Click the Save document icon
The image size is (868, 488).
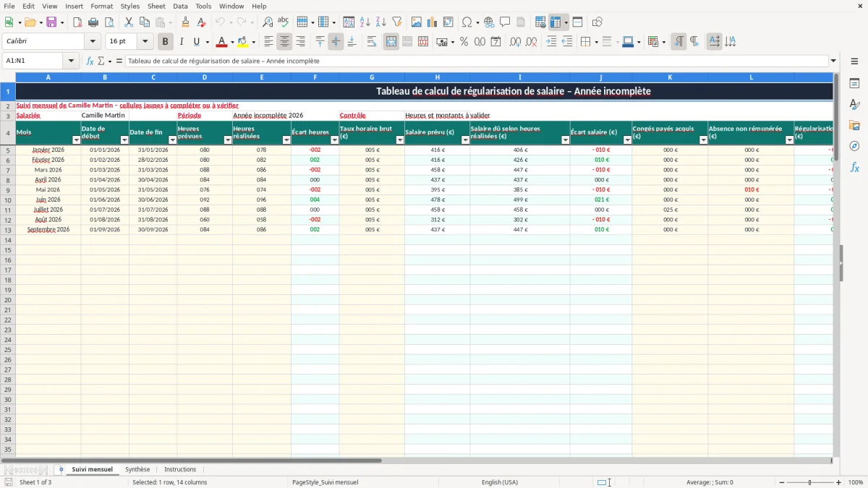[51, 22]
